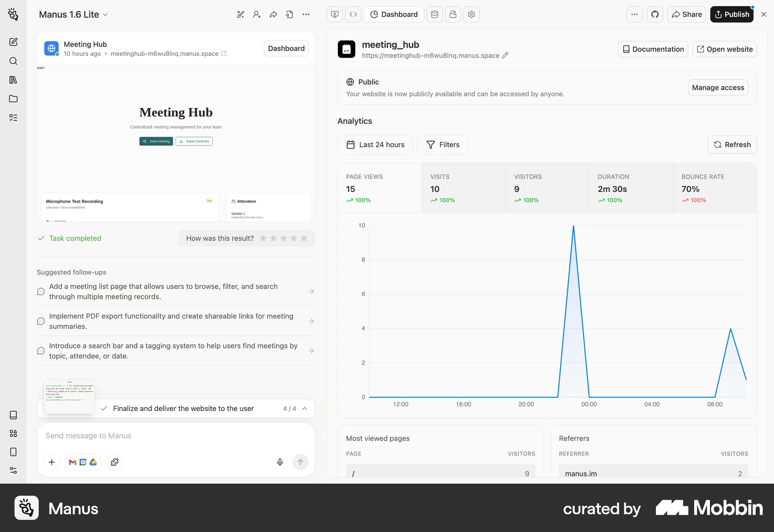The image size is (774, 532).
Task: Rate the result with the first star
Action: coord(263,238)
